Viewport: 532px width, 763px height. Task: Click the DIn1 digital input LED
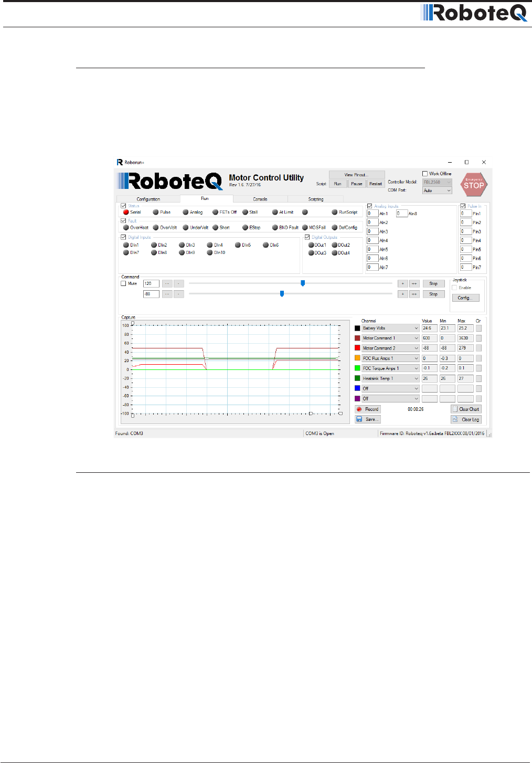pyautogui.click(x=126, y=245)
